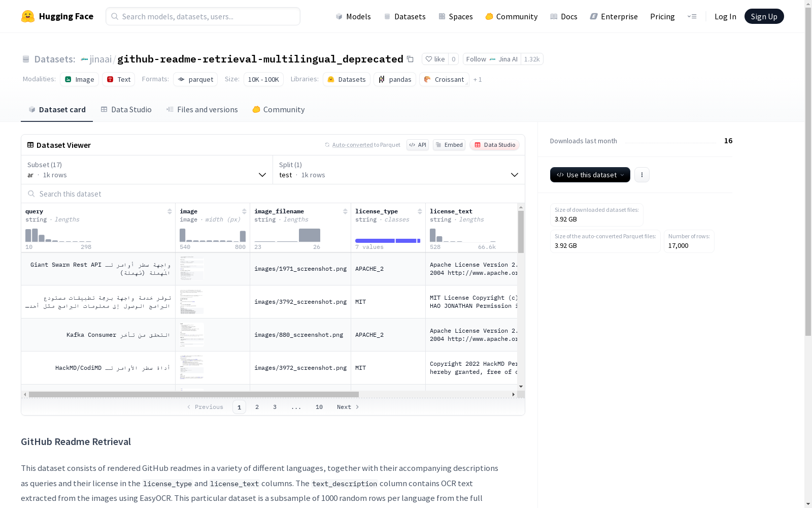Click the main search models input

[203, 16]
